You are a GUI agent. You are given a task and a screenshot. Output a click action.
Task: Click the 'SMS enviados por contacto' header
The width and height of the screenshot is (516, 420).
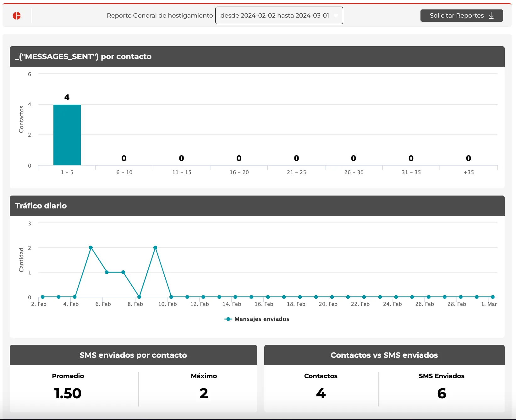pyautogui.click(x=133, y=355)
